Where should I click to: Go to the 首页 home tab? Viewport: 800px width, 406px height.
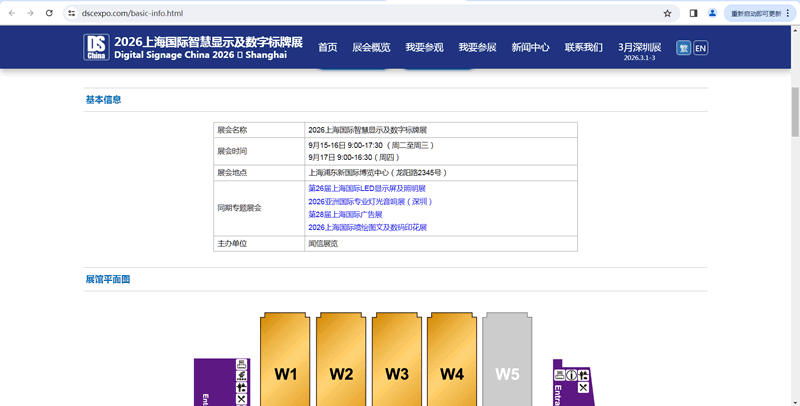point(327,48)
